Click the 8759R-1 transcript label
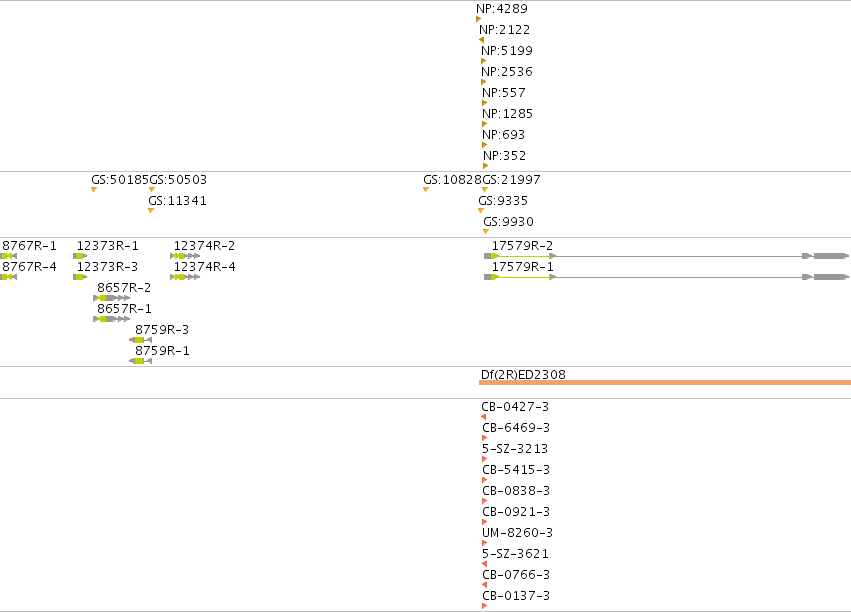Viewport: 851px width, 612px height. (162, 351)
